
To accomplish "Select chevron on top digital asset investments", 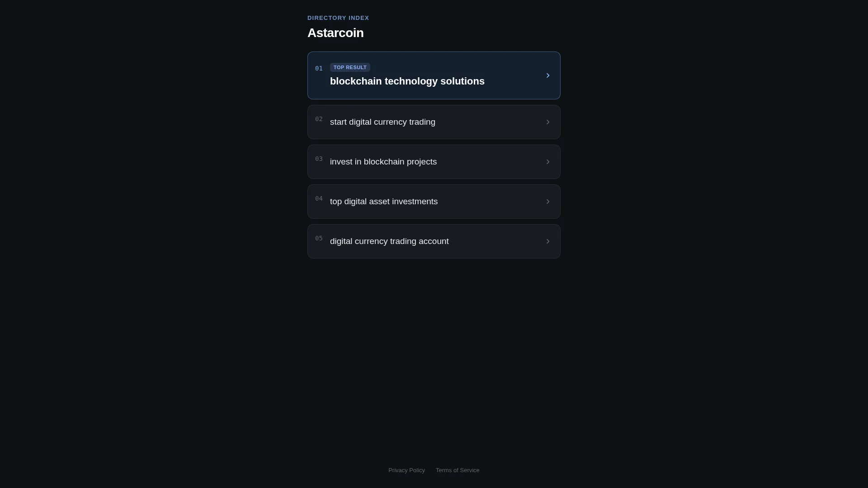I will point(547,202).
